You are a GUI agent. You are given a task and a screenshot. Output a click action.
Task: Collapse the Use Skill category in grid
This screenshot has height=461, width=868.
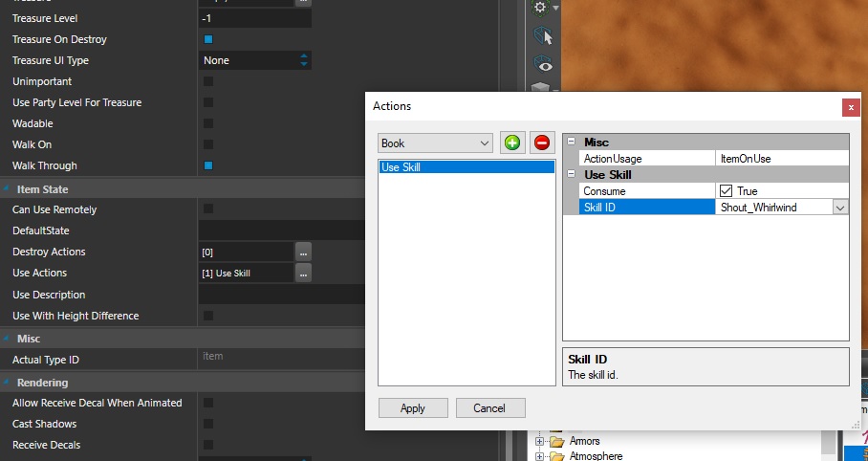(572, 174)
